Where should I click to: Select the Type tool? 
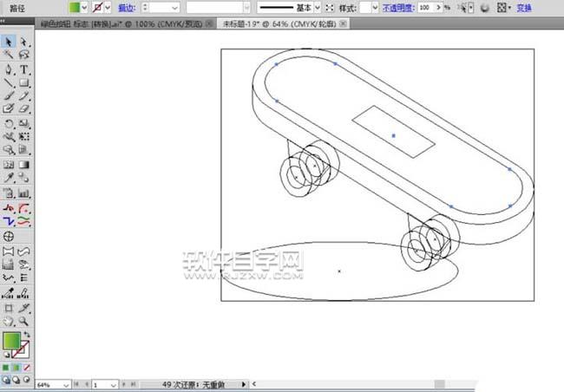coord(24,69)
